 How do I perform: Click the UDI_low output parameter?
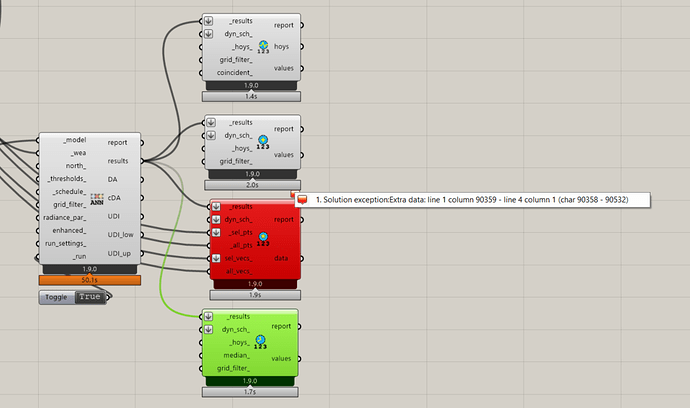point(121,235)
